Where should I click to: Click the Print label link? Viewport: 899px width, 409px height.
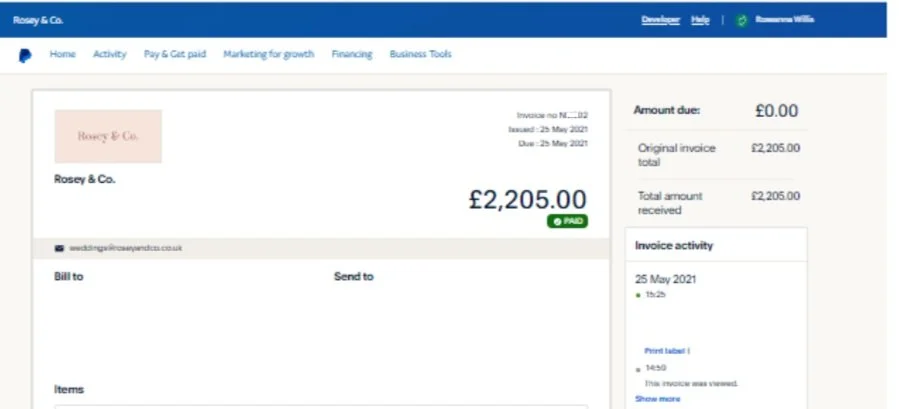click(665, 350)
